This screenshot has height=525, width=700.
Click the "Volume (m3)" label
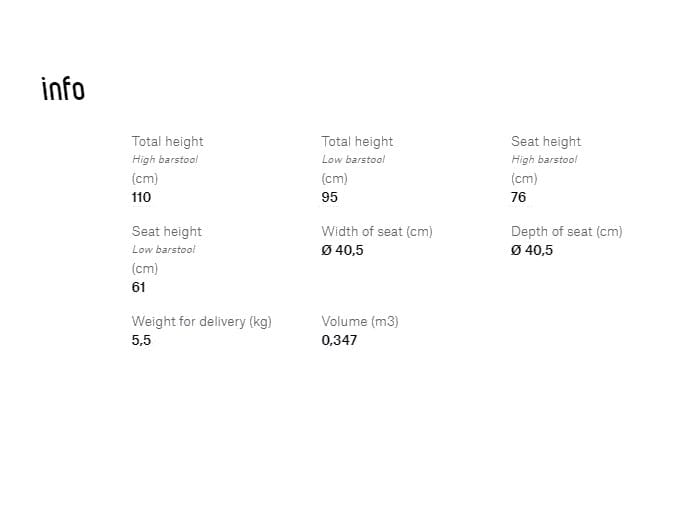[x=359, y=322]
